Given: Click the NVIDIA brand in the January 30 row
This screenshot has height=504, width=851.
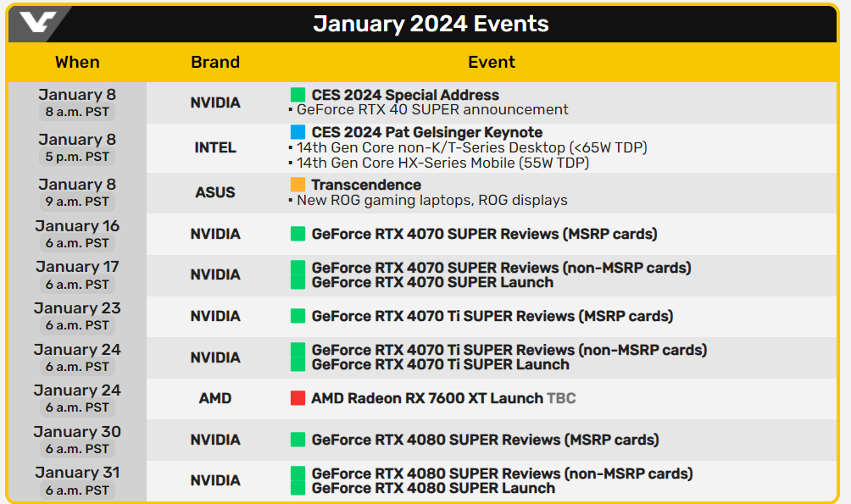Looking at the screenshot, I should (x=215, y=440).
